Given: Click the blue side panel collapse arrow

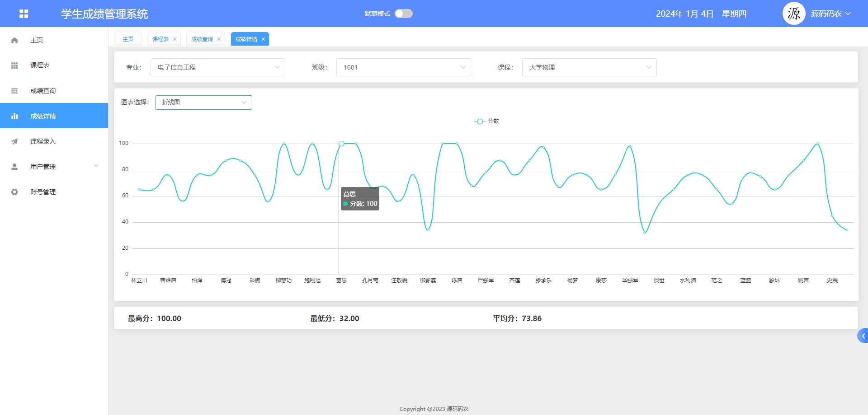Looking at the screenshot, I should pyautogui.click(x=863, y=336).
